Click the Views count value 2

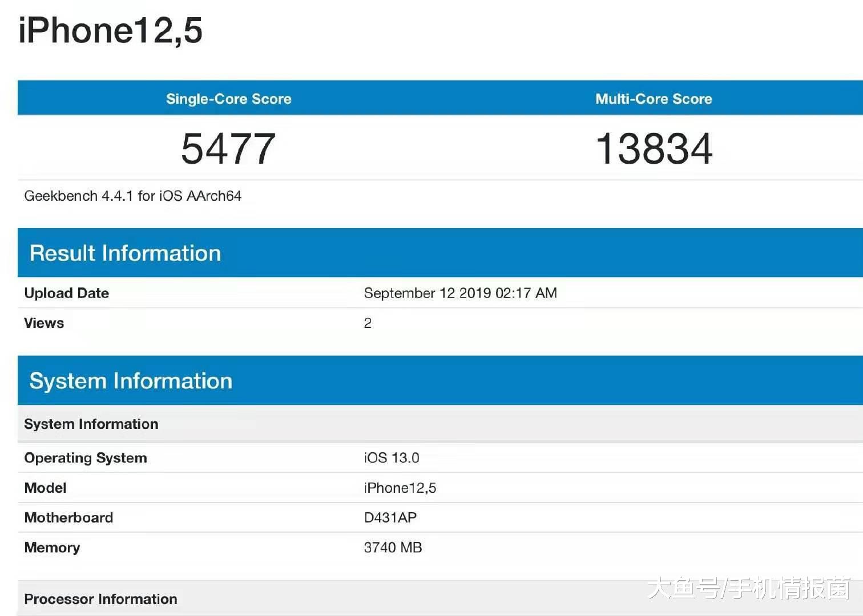368,323
